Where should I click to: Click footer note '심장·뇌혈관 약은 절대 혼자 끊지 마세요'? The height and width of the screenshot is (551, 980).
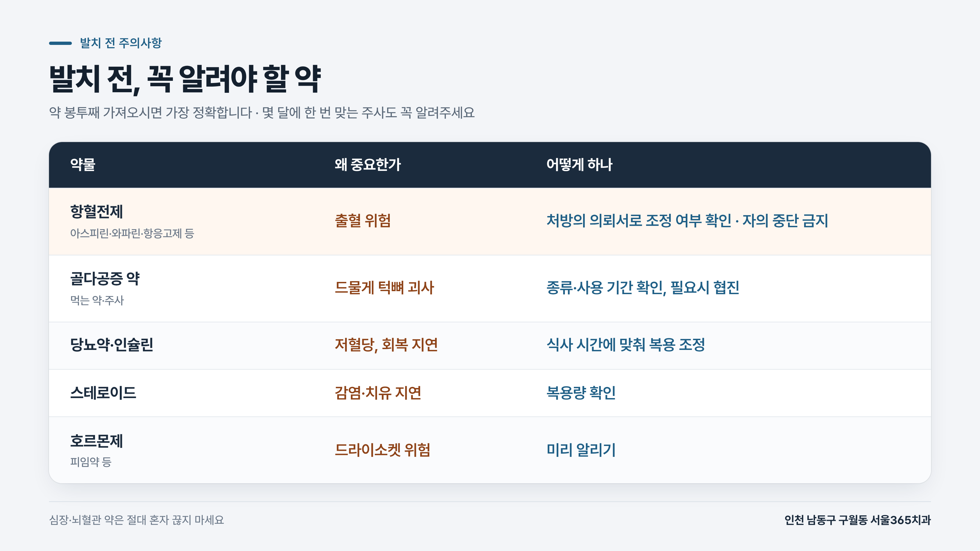137,520
